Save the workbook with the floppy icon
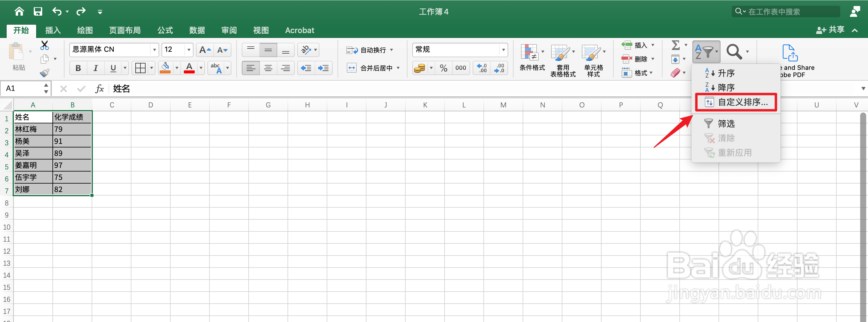The width and height of the screenshot is (868, 322). pyautogui.click(x=38, y=11)
